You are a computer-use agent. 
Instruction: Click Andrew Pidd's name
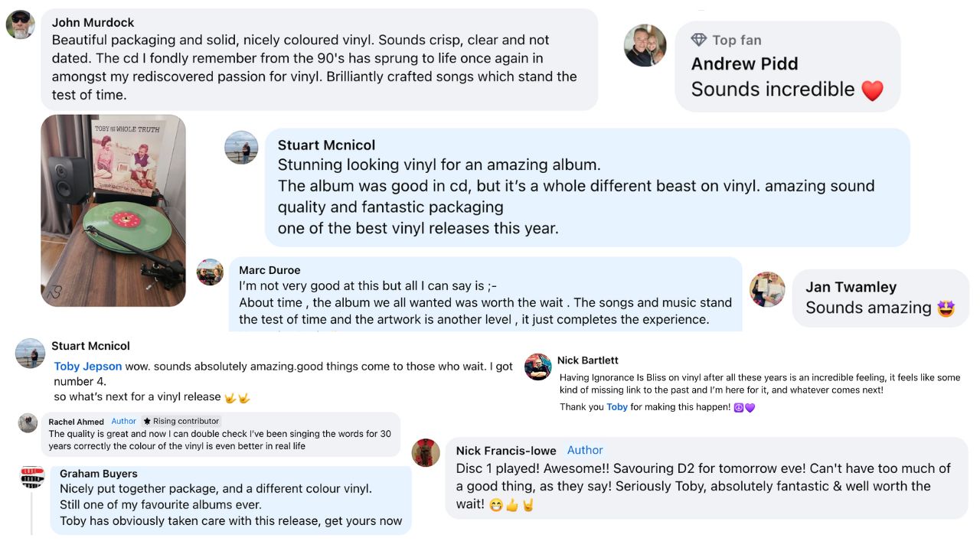(745, 64)
